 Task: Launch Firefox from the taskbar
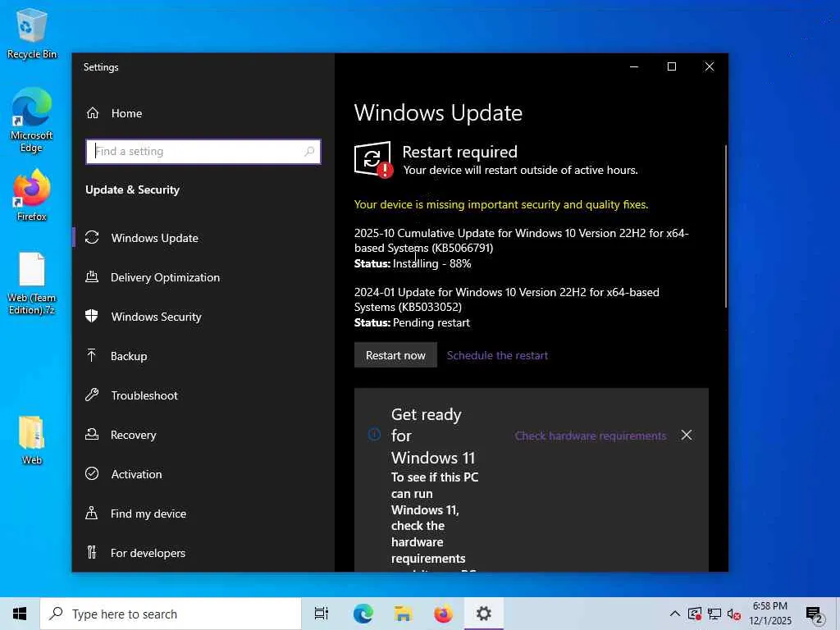pyautogui.click(x=443, y=614)
